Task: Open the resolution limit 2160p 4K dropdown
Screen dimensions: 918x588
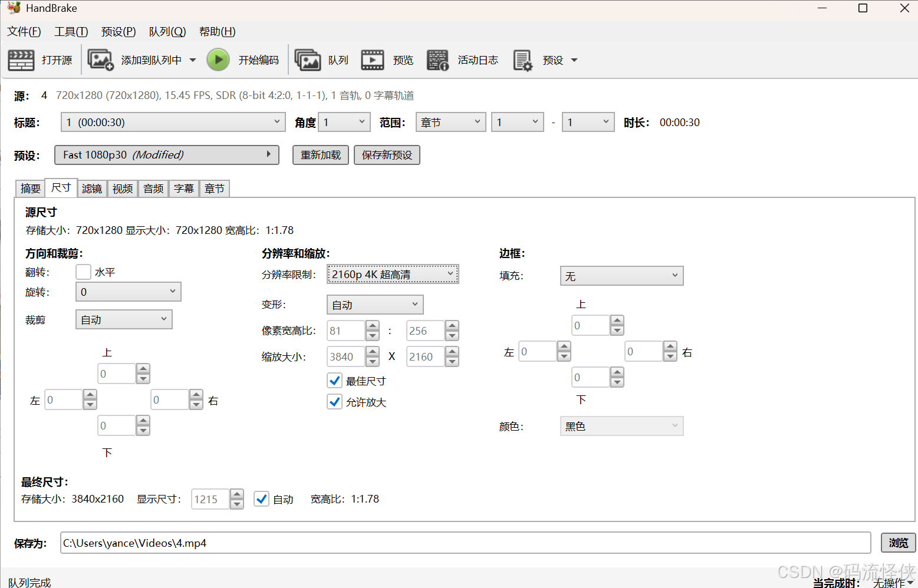Action: click(393, 274)
